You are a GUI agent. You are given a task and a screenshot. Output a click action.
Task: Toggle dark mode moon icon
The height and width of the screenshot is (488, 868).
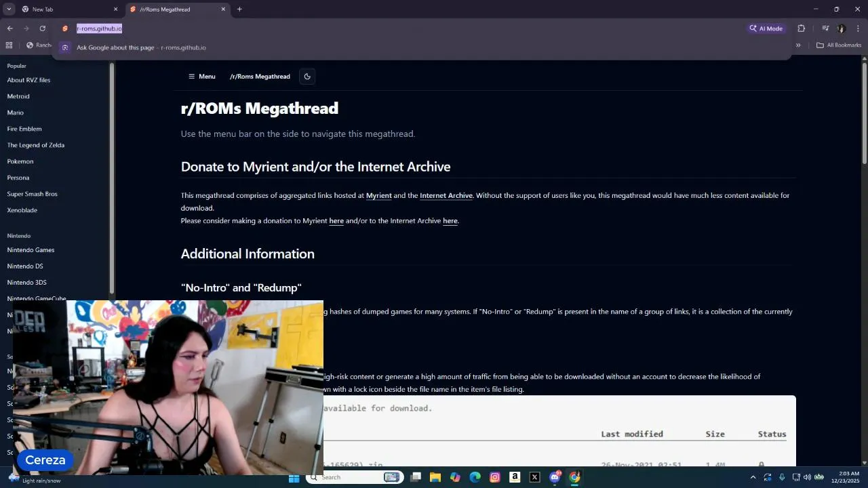[307, 77]
